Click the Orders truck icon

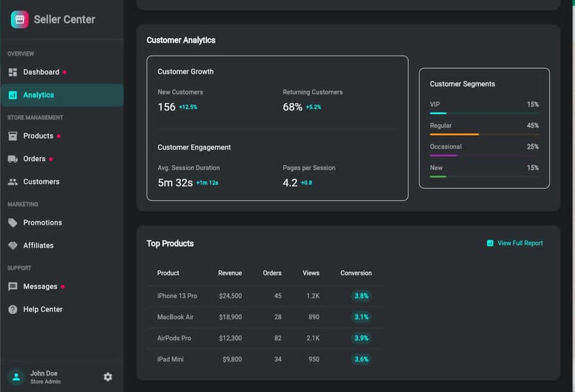pos(12,159)
